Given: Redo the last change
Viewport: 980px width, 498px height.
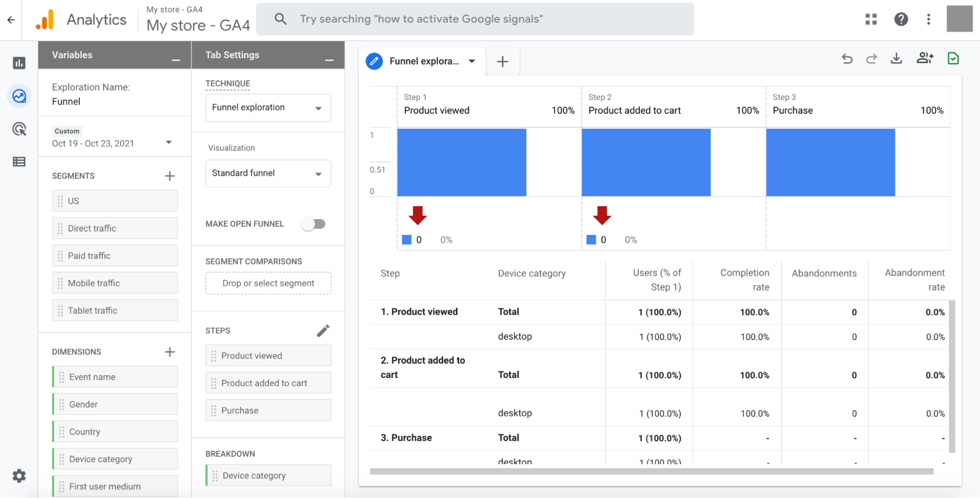Looking at the screenshot, I should (x=872, y=58).
